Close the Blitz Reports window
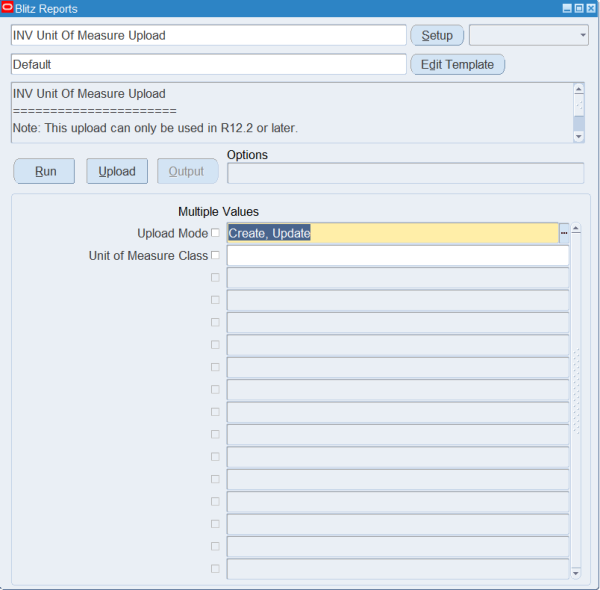This screenshot has width=600, height=590. click(591, 8)
